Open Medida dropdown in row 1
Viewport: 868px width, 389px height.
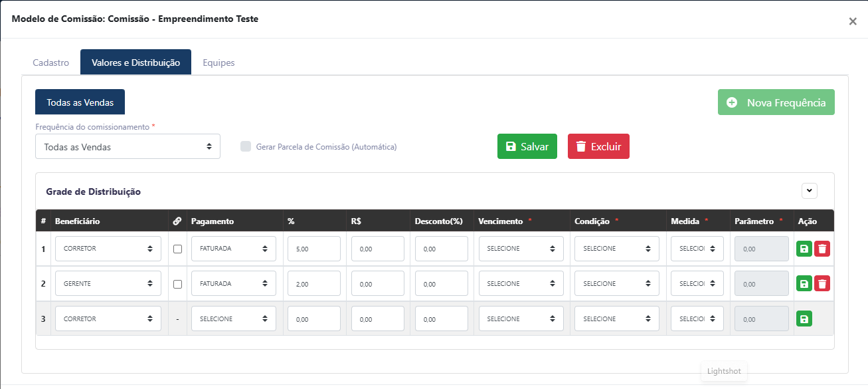click(697, 249)
